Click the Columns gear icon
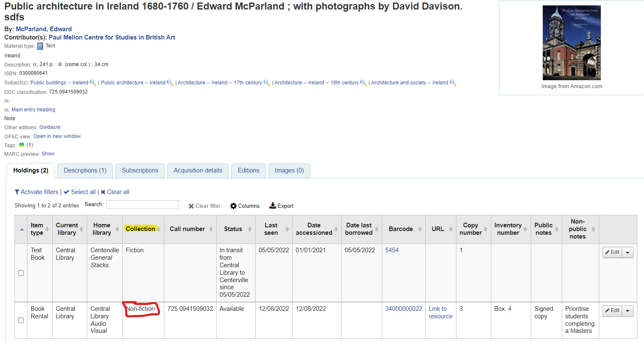The image size is (644, 342). [x=233, y=206]
